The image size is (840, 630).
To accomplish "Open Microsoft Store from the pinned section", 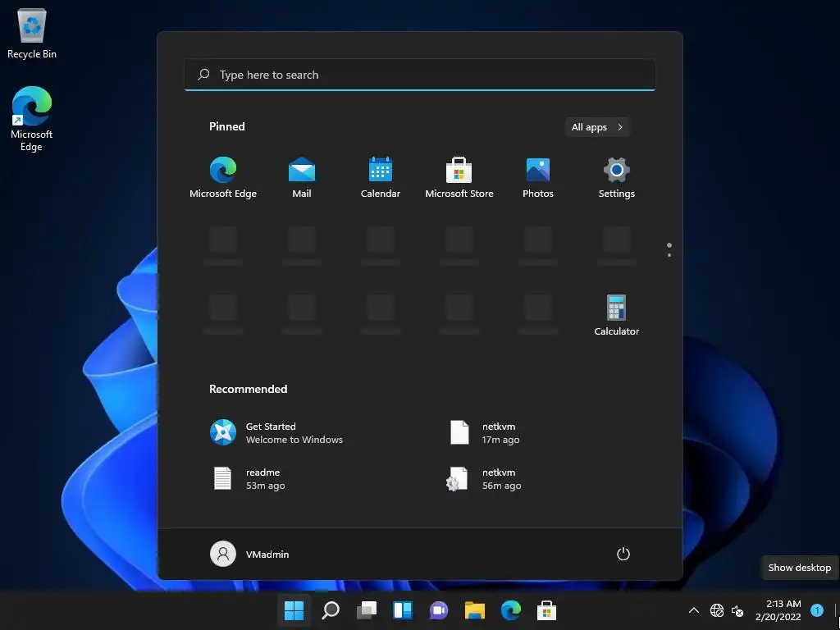I will 459,177.
